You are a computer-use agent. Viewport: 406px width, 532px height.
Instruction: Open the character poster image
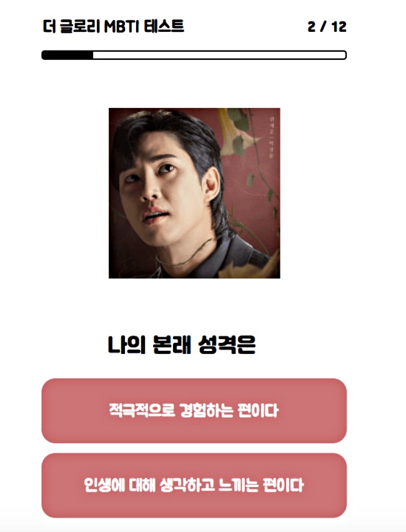(x=194, y=193)
